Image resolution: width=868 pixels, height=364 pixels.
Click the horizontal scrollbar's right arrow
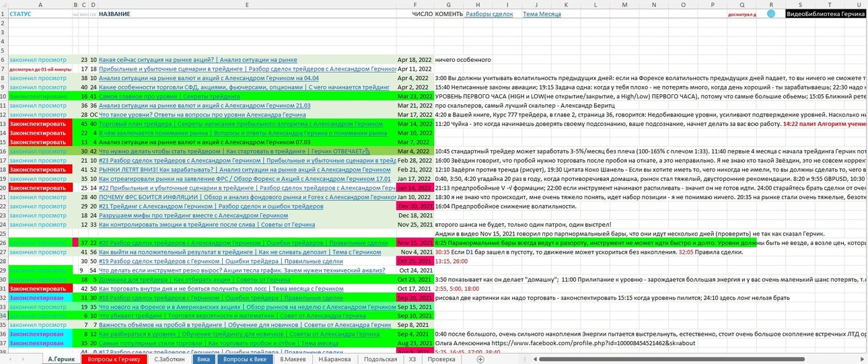(x=862, y=359)
